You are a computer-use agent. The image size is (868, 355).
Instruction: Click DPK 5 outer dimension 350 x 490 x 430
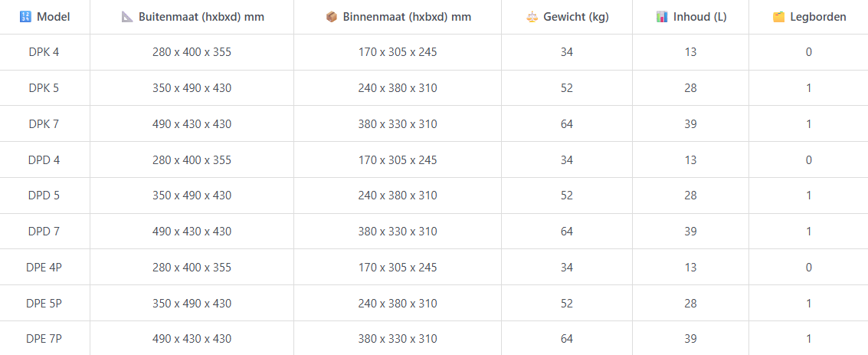pos(192,88)
